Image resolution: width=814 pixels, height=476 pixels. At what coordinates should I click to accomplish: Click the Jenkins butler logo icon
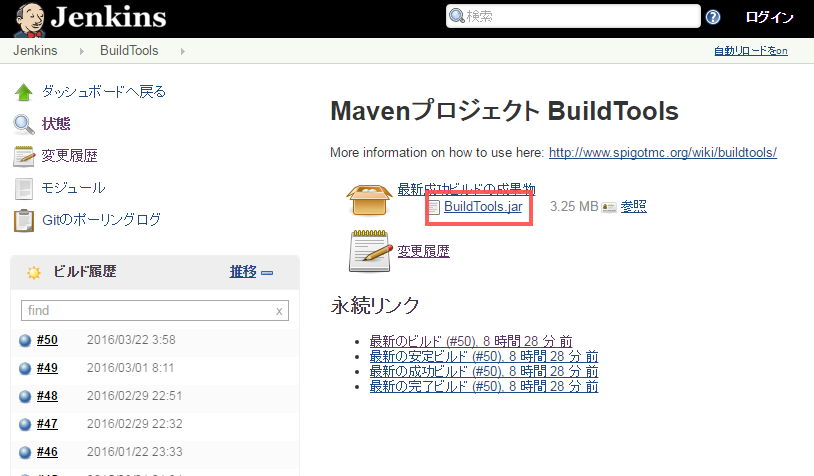30,20
